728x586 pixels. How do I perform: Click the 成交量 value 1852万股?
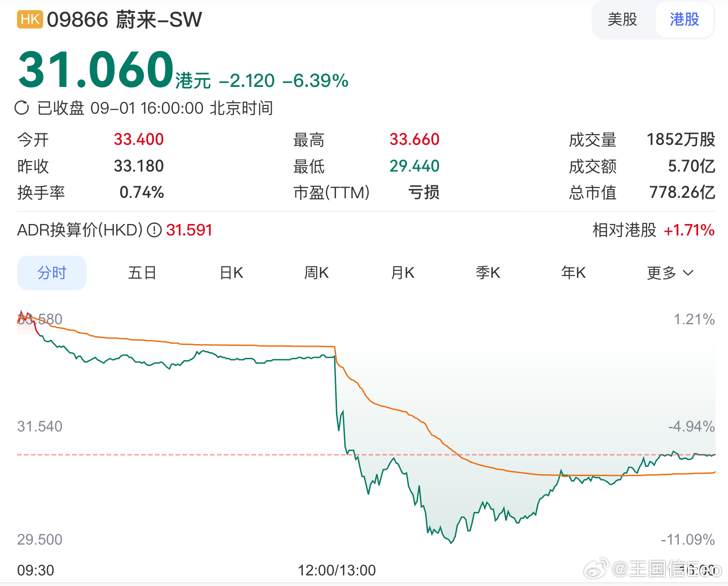click(681, 139)
